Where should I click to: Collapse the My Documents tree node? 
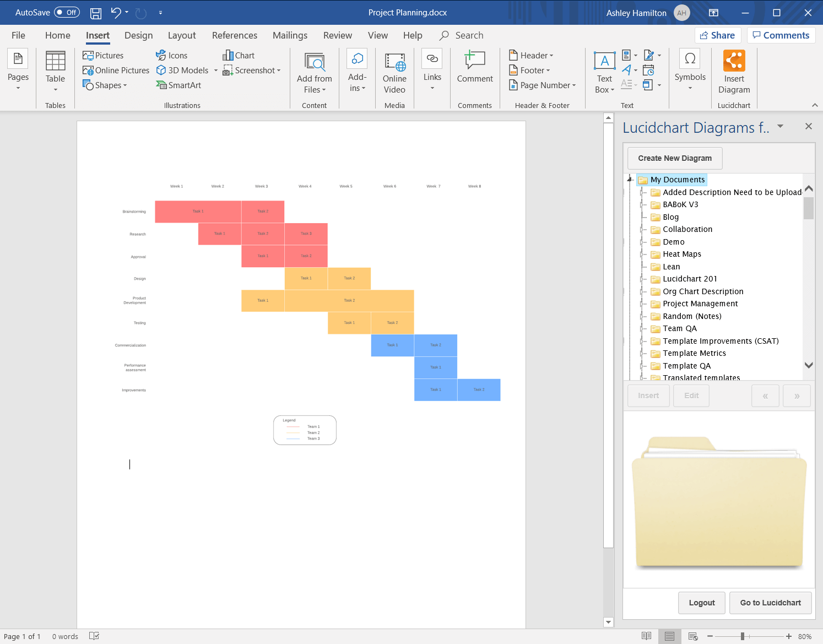[630, 179]
